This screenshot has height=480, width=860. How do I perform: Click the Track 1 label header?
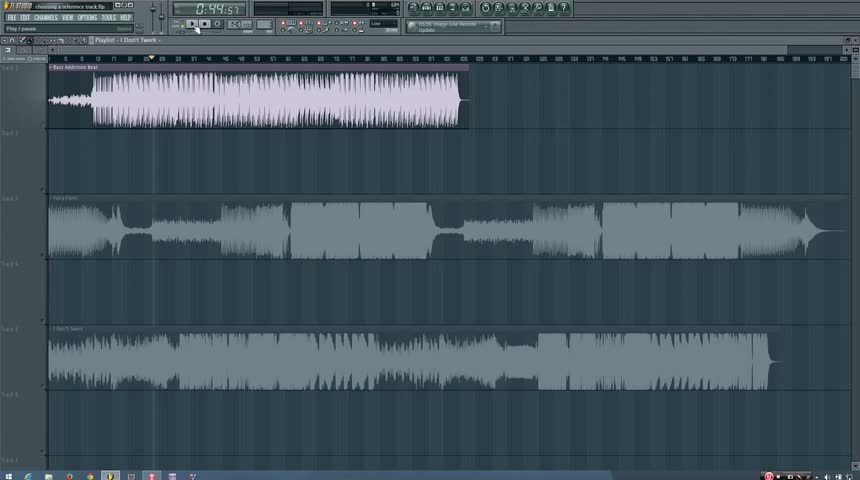[10, 67]
